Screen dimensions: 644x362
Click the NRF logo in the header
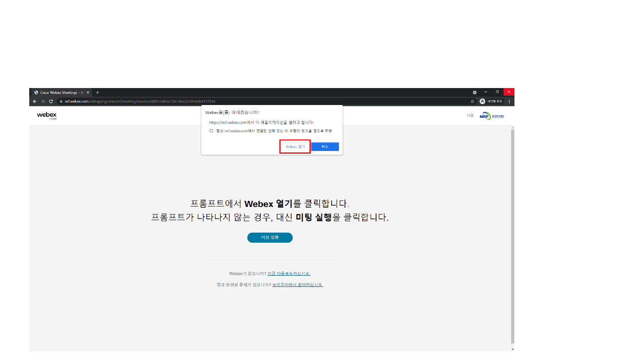(491, 116)
